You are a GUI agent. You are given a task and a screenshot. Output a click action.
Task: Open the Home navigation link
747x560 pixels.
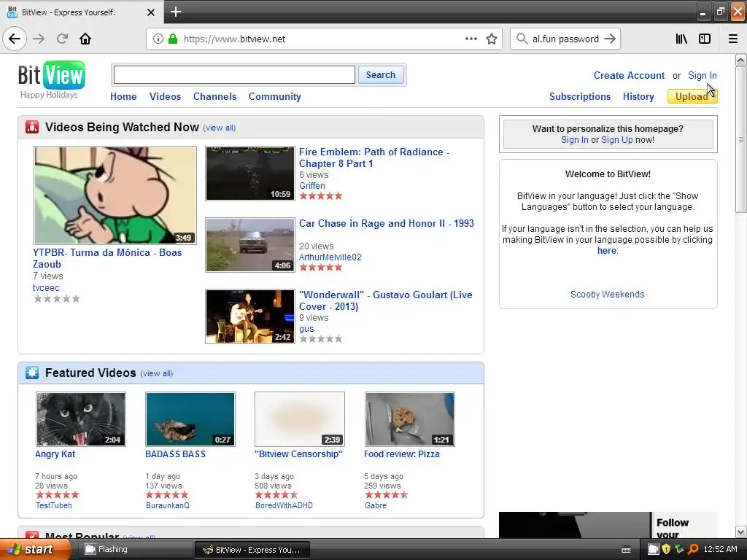pos(123,96)
